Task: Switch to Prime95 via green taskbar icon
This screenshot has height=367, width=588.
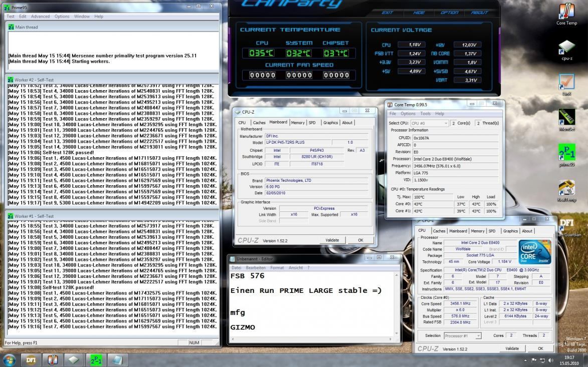Action: (x=96, y=360)
